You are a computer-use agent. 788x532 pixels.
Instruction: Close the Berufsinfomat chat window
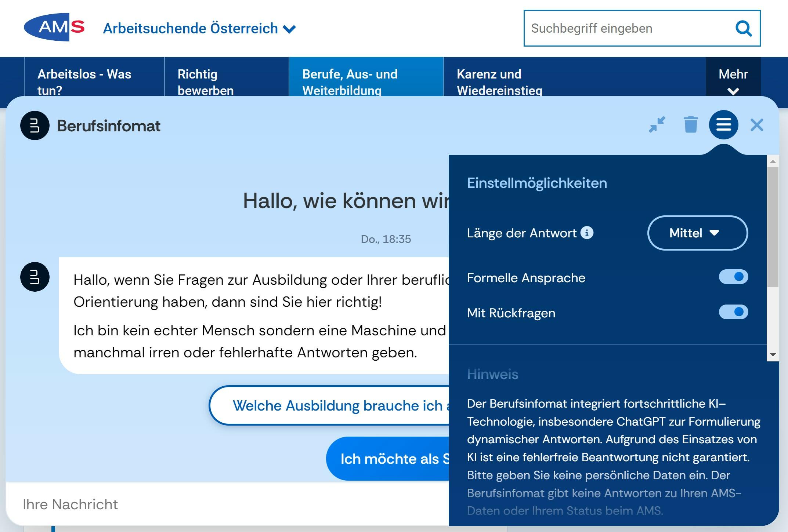757,125
